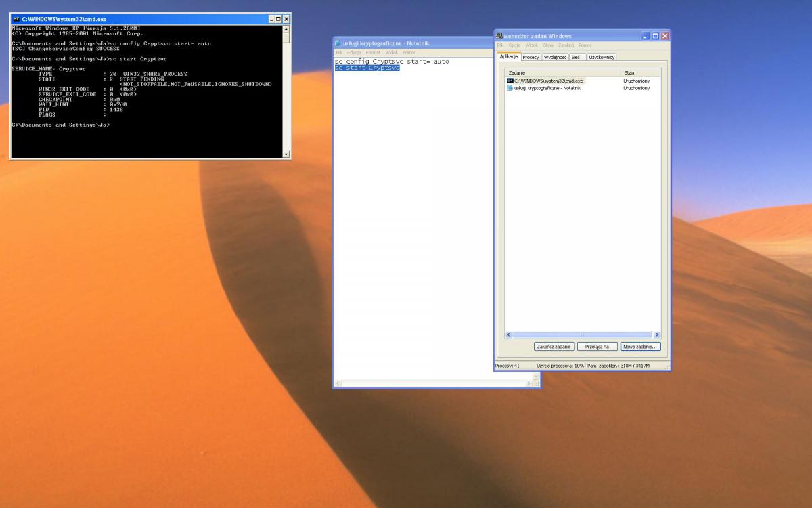Screen dimensions: 812x508
Task: Click the cmd.exe window title bar icon
Action: [x=16, y=19]
